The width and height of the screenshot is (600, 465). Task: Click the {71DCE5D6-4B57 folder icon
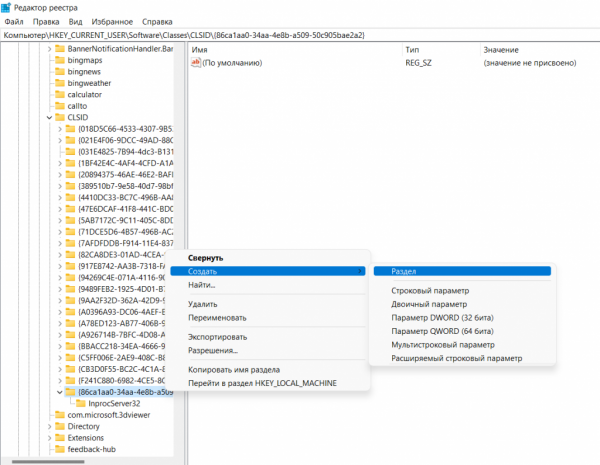(x=70, y=232)
